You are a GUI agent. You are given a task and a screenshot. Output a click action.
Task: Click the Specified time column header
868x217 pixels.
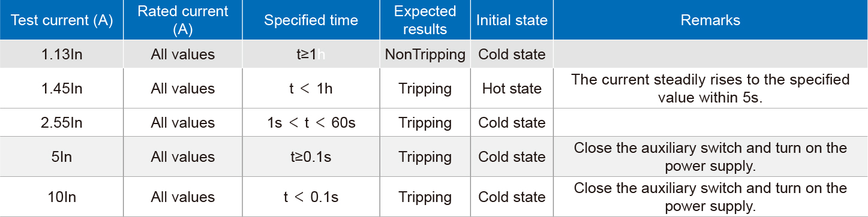pyautogui.click(x=311, y=20)
